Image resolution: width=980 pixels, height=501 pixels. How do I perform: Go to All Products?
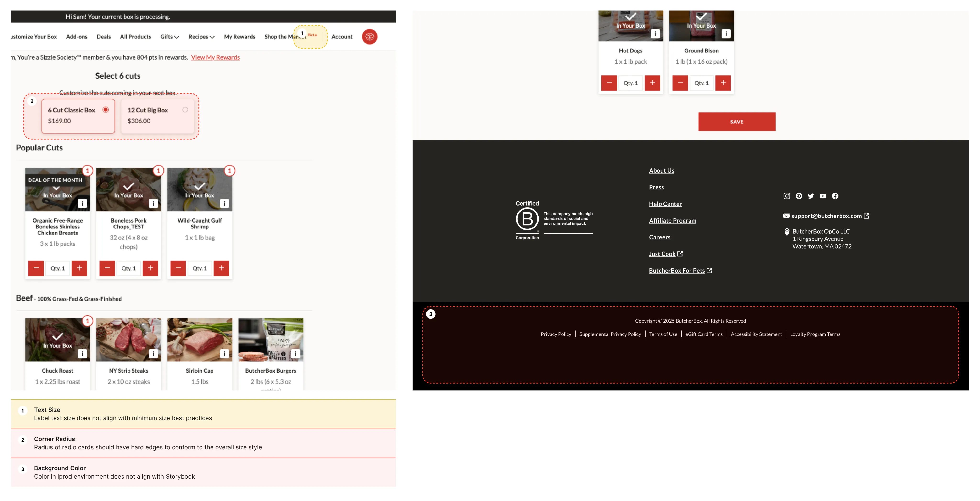[x=135, y=37]
